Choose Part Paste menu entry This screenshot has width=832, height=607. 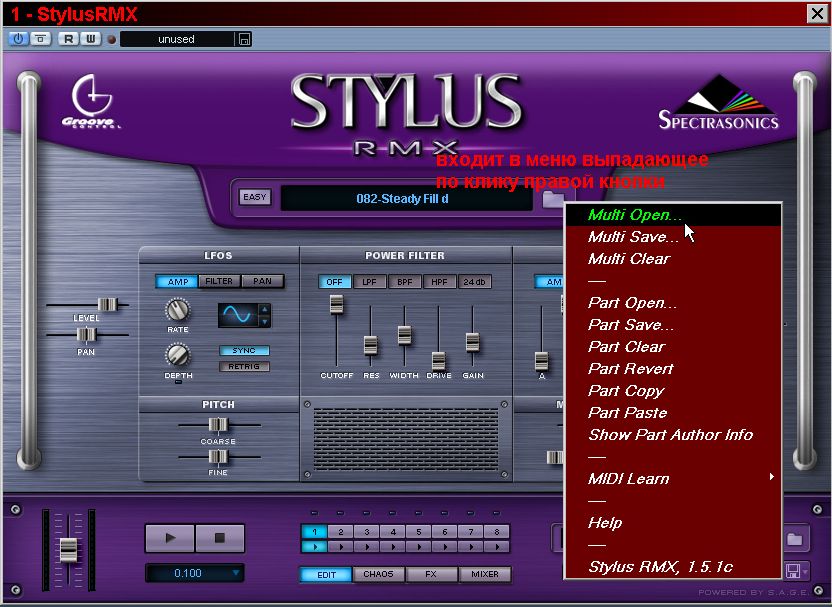[673, 413]
